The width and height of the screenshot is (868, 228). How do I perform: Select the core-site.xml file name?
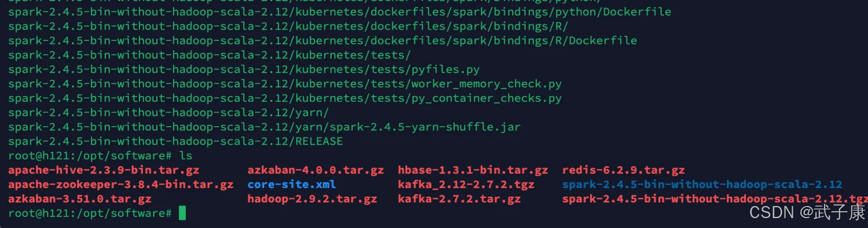click(292, 185)
